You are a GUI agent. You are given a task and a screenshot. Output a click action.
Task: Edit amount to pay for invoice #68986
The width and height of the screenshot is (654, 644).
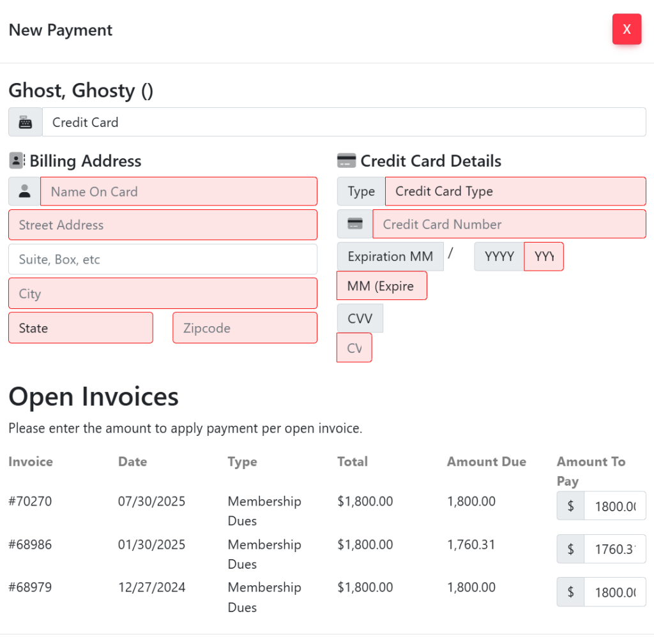coord(614,549)
